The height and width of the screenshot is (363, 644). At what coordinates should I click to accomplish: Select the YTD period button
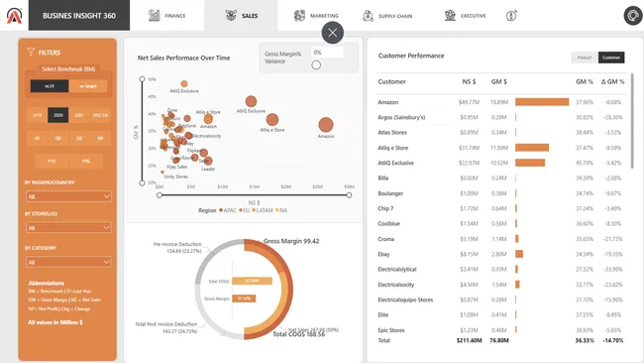52,161
